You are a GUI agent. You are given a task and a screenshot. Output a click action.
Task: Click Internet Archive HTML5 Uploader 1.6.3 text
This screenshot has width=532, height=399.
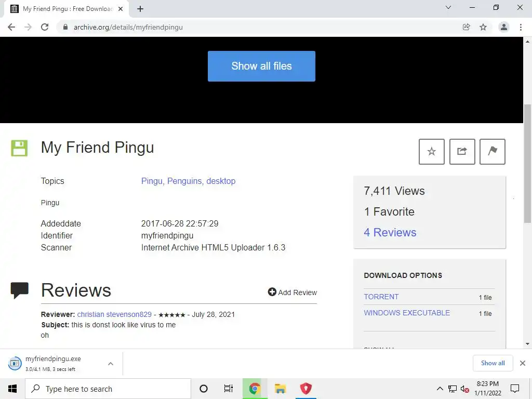pyautogui.click(x=213, y=247)
